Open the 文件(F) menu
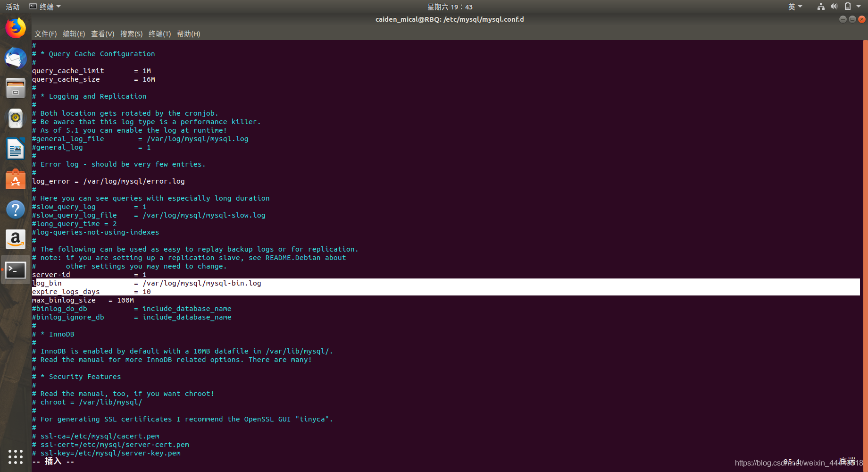This screenshot has height=472, width=868. pos(45,34)
